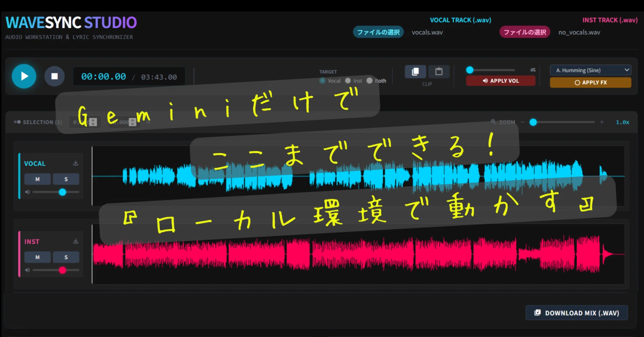Choose file for the INST TRACK
This screenshot has width=644, height=337.
525,32
